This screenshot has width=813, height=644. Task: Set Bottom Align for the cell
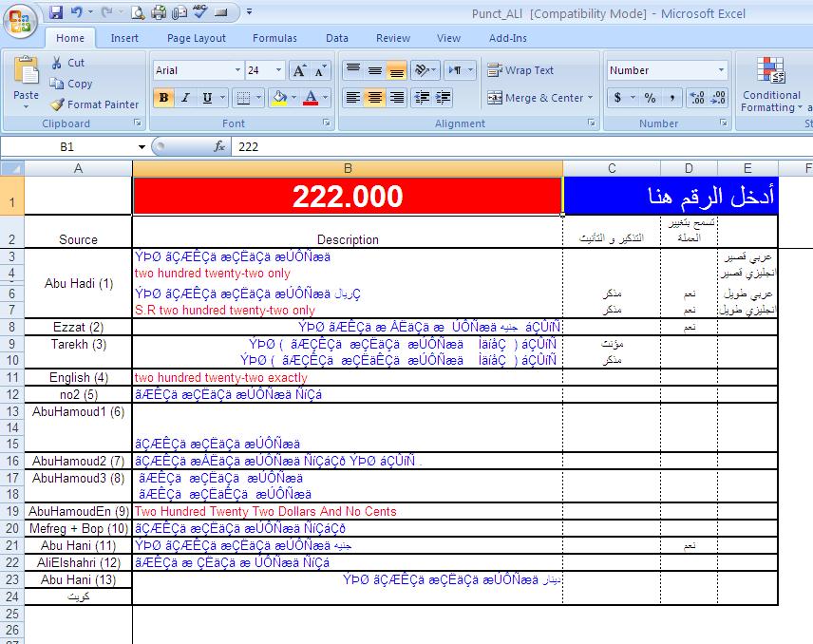coord(397,70)
